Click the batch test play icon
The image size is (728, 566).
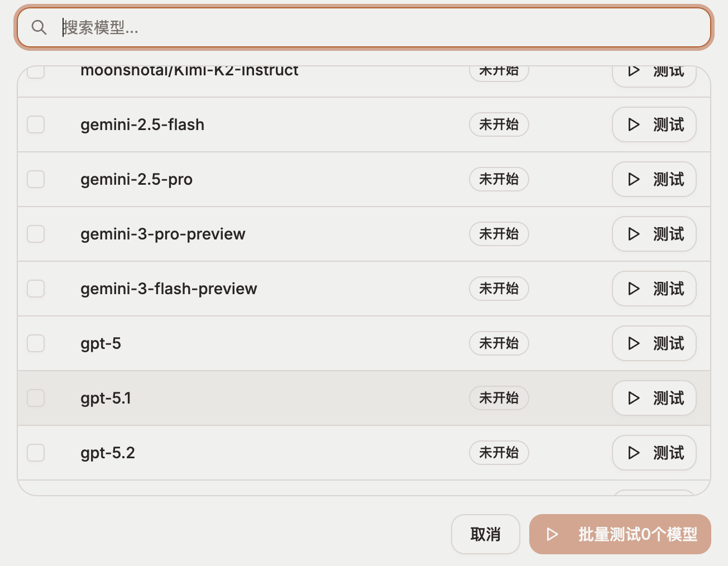pos(552,534)
